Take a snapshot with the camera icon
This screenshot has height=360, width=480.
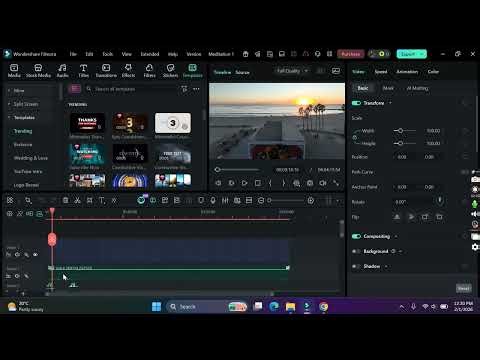[310, 183]
